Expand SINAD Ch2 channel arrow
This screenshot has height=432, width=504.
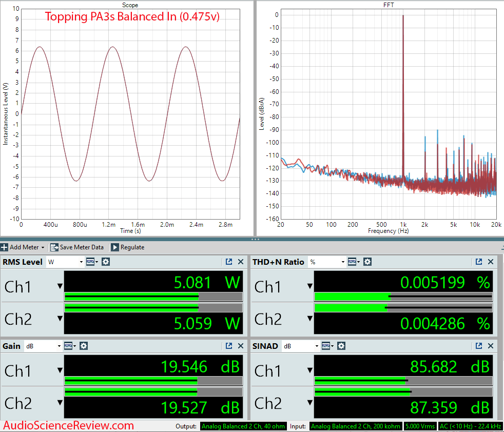tap(310, 402)
